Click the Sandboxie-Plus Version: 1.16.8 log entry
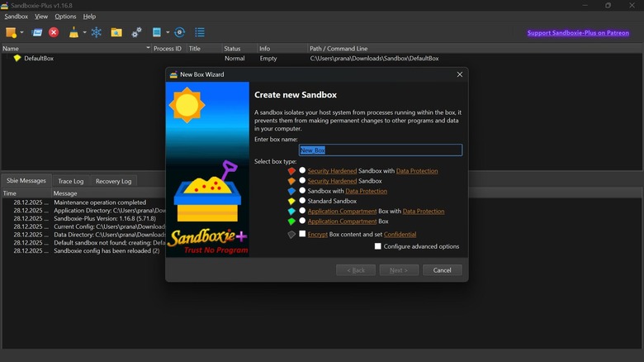Screen dimensions: 644x362 tap(105, 218)
